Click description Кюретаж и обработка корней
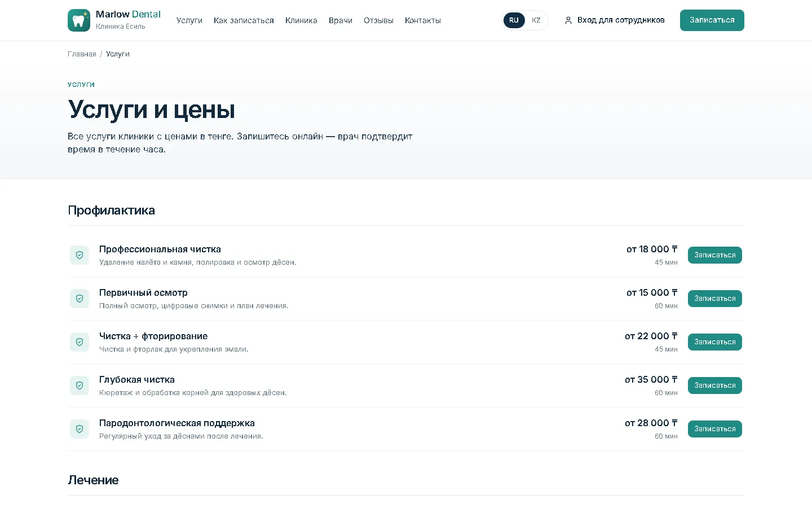Screen dimensions: 812x508 193,393
